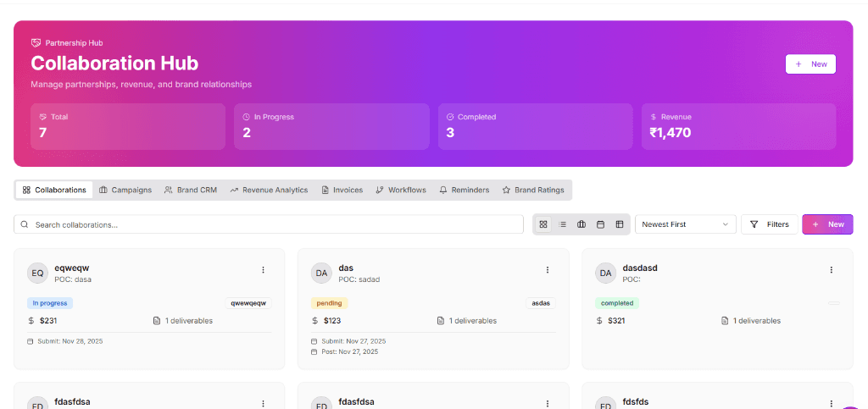Click the qwewqeqw tag

tap(248, 303)
